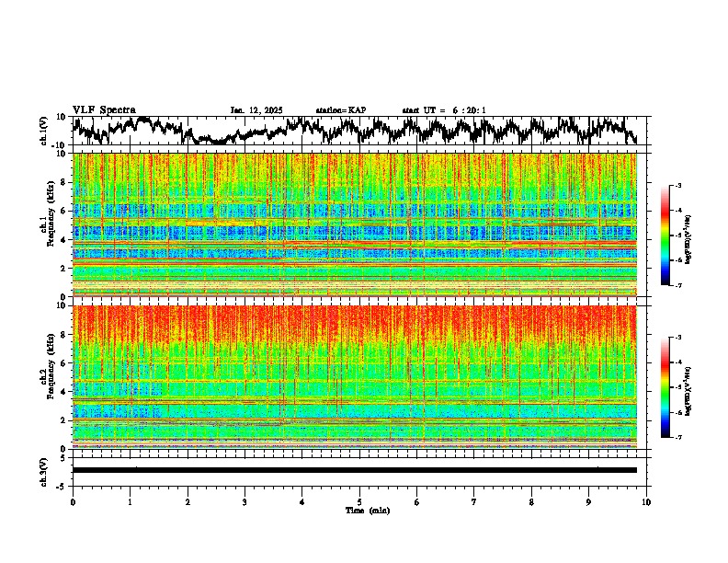Click the "-7" label below ch.2 color scale
This screenshot has height=563, width=728.
[677, 437]
